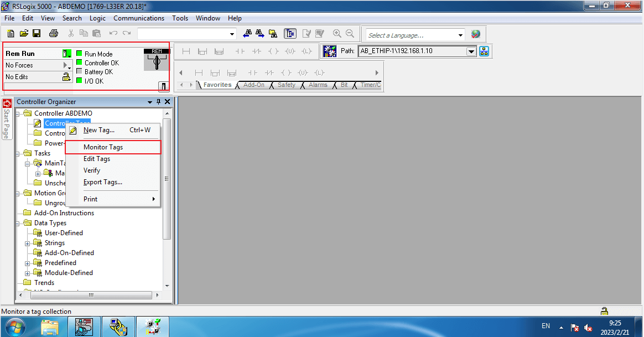This screenshot has width=644, height=337.
Task: Toggle the Controller Organizer toolbar icon
Action: tap(290, 34)
